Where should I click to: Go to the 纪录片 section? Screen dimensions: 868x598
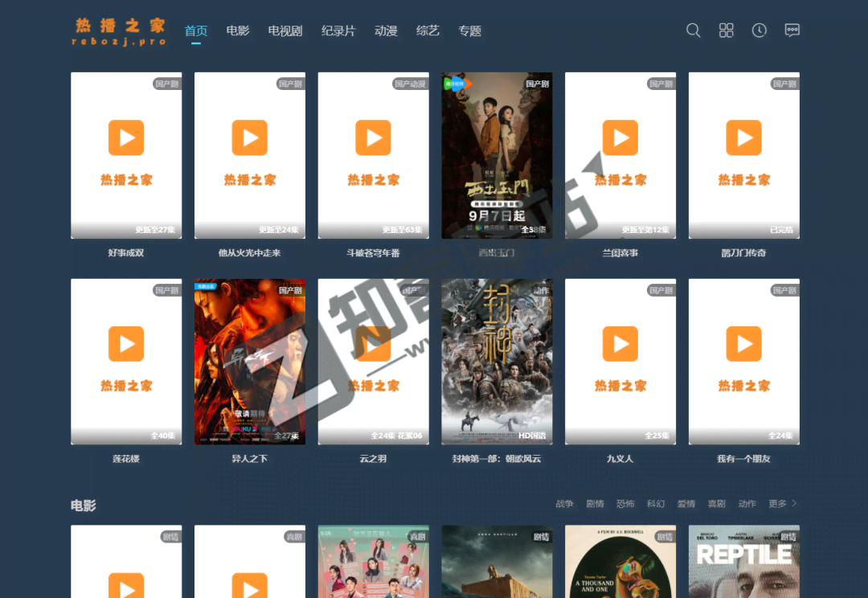[x=338, y=31]
